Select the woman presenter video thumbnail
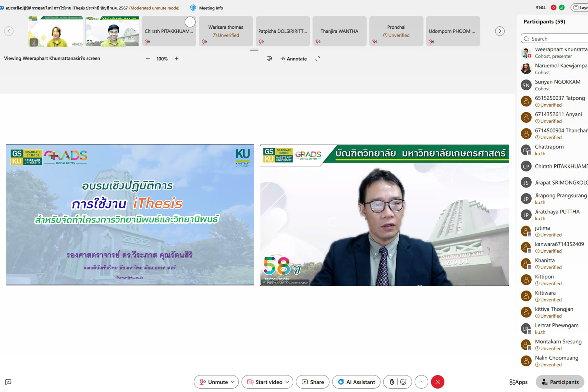Viewport: 588px width, 392px height. (x=56, y=31)
